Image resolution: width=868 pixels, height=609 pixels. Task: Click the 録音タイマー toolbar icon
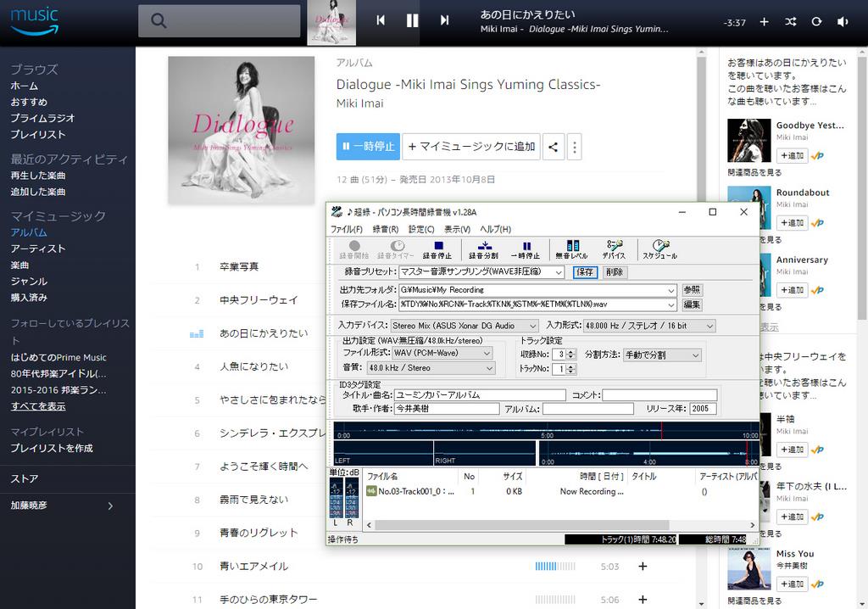pyautogui.click(x=396, y=250)
